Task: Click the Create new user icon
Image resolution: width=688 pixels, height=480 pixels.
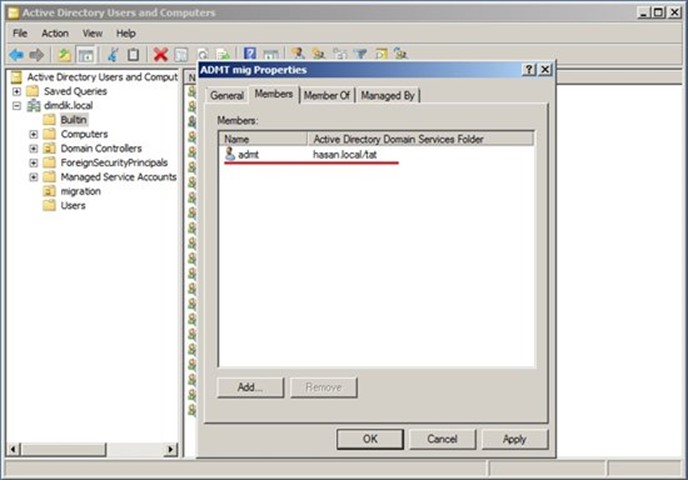Action: coord(298,54)
